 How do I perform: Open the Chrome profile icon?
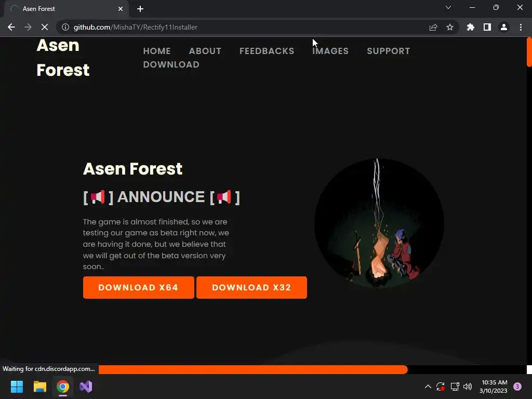coord(504,27)
